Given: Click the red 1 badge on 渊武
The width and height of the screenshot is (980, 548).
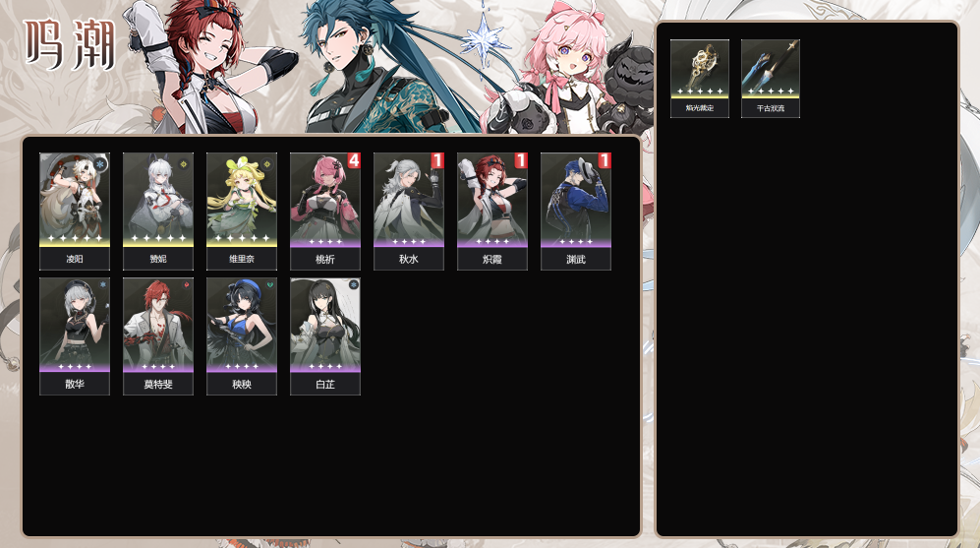Looking at the screenshot, I should pyautogui.click(x=605, y=160).
